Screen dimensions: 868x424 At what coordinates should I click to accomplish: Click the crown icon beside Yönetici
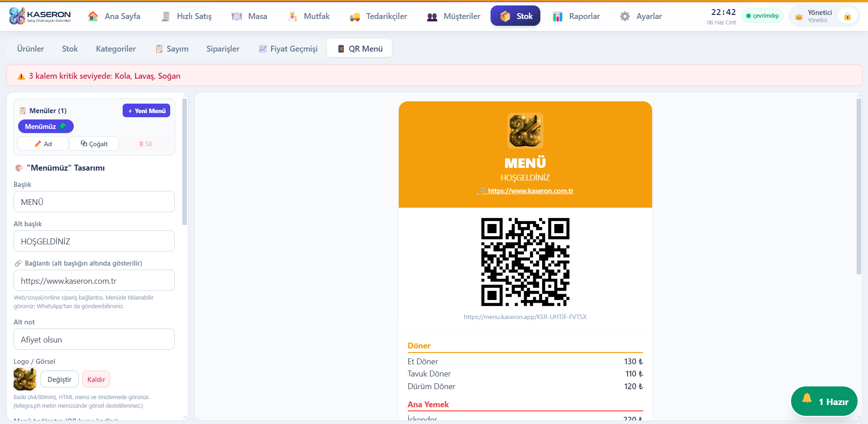point(799,17)
